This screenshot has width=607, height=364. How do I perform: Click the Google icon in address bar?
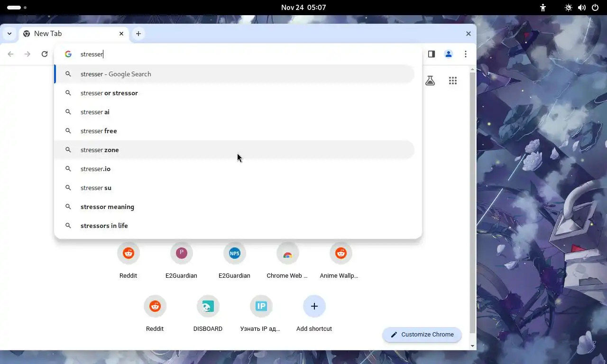click(68, 54)
